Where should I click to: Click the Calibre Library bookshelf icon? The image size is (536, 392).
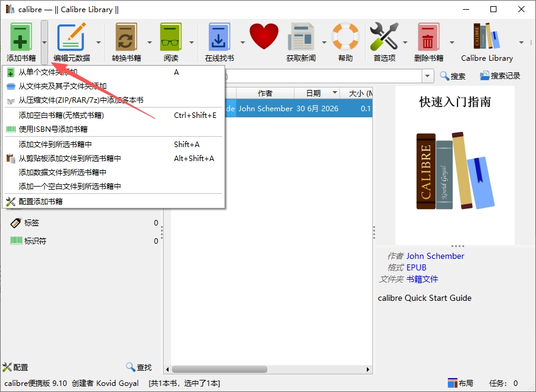[487, 35]
